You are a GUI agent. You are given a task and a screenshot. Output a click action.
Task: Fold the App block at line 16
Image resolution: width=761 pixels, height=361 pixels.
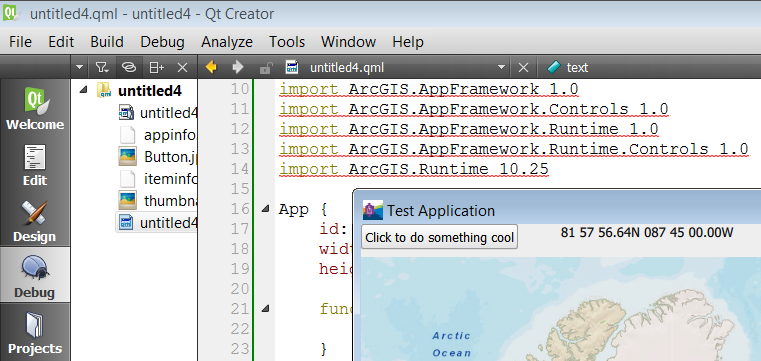point(265,209)
